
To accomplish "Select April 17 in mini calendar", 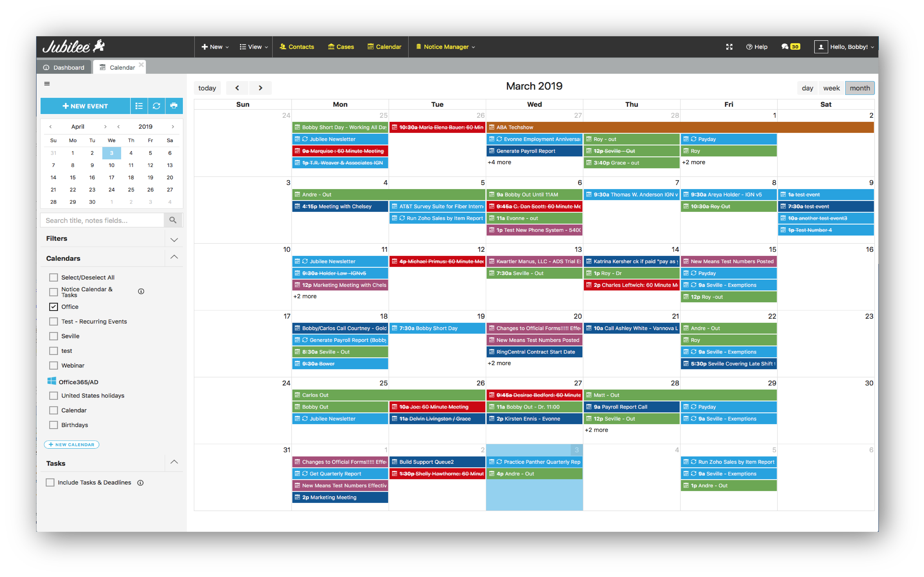I will tap(111, 177).
